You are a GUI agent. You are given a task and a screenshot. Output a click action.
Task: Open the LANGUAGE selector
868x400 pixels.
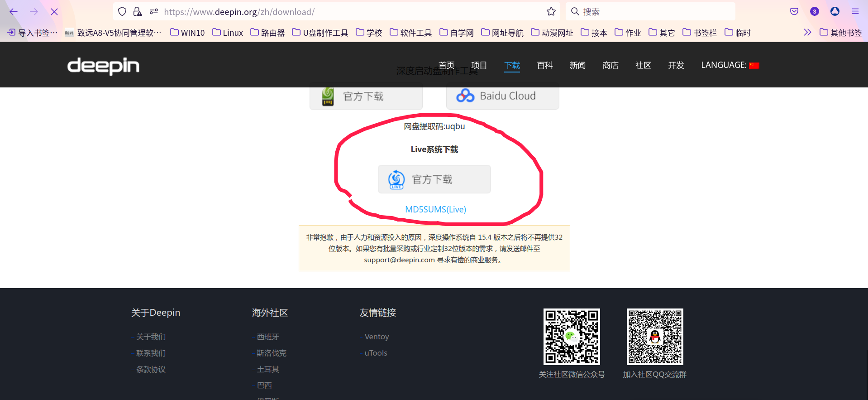click(730, 65)
